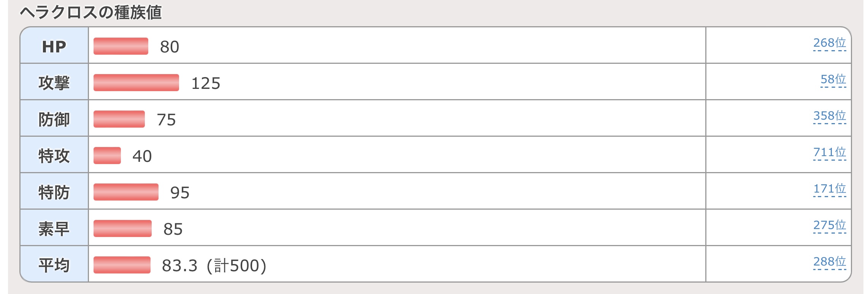
Task: Click the short red 特攻 stat bar
Action: (107, 156)
